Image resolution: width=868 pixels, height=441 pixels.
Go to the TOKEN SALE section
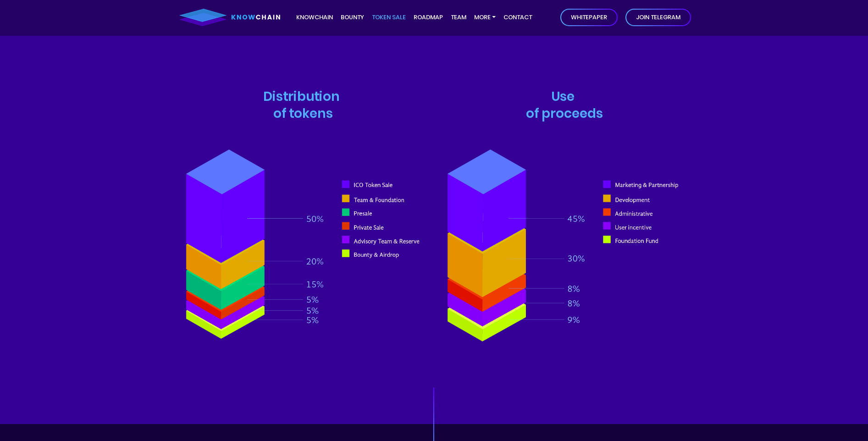pyautogui.click(x=389, y=17)
